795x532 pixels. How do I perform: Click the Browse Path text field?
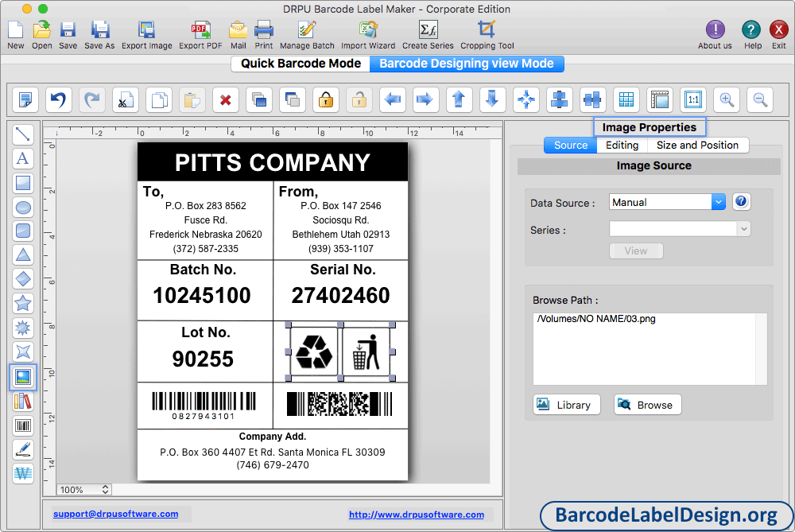coord(650,349)
